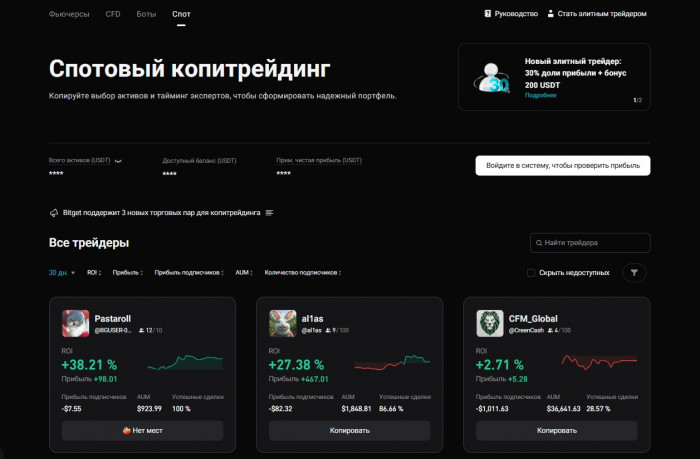Screen dimensions: 700x459
Task: Click the Руководство book icon
Action: pyautogui.click(x=488, y=14)
